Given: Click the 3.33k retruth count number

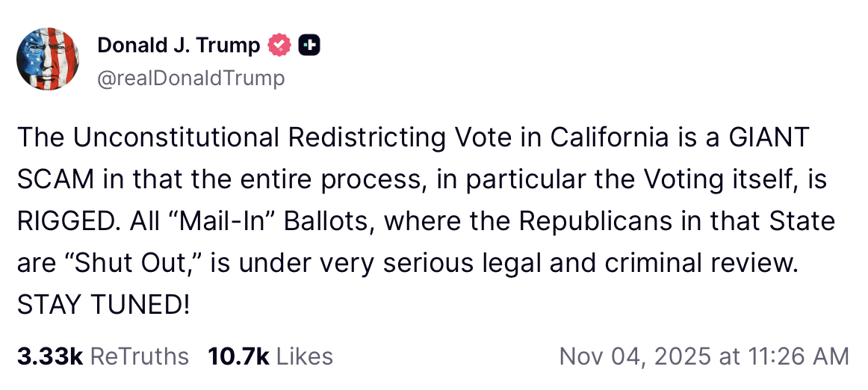Looking at the screenshot, I should 49,356.
